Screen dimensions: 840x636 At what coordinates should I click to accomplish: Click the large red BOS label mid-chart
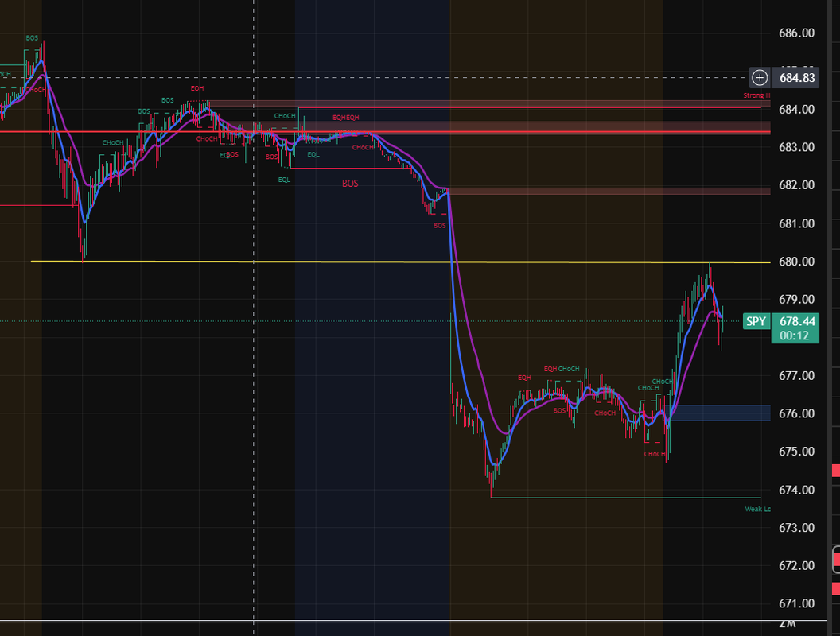[x=350, y=184]
